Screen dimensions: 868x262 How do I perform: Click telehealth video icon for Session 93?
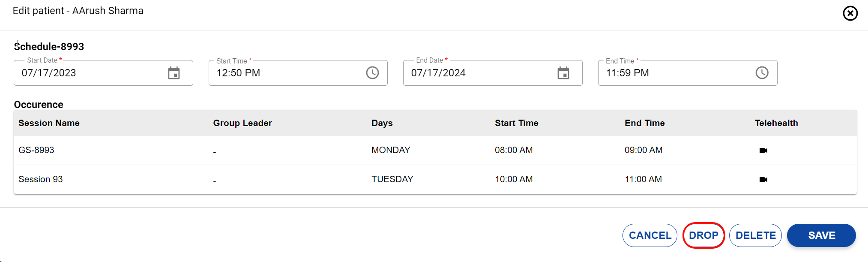(763, 180)
